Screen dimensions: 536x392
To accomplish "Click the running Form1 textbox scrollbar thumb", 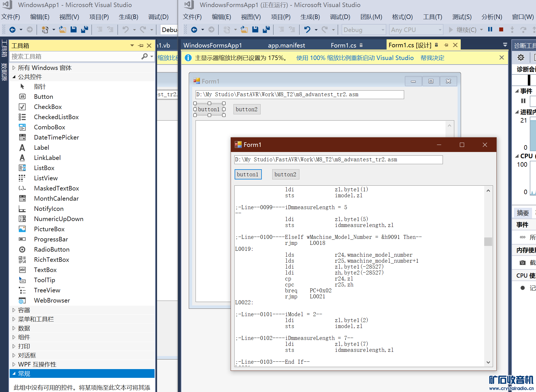I will (488, 241).
